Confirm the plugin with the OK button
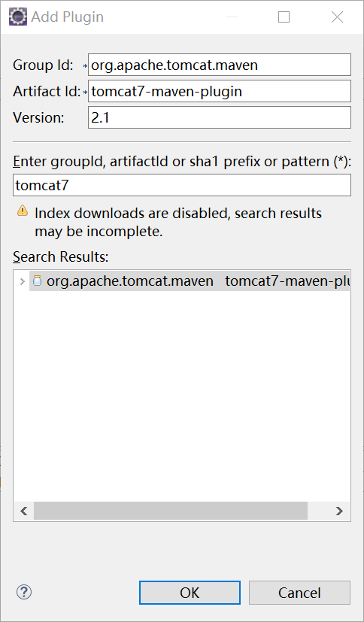This screenshot has width=364, height=622. (x=190, y=593)
